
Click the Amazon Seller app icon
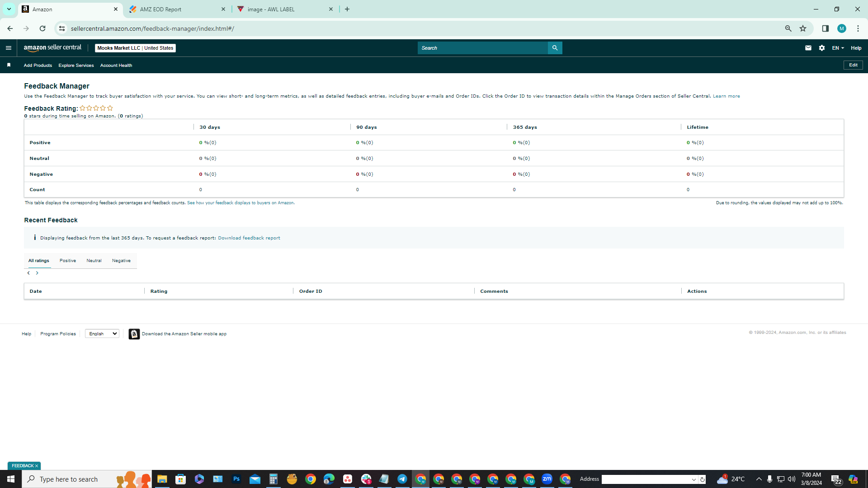click(134, 334)
